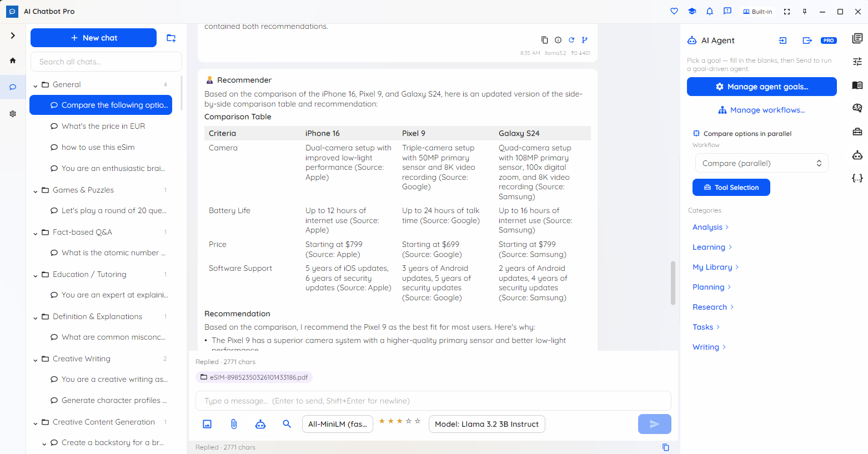Screen dimensions: 868x454
Task: Open Manage workflows link
Action: 762,110
